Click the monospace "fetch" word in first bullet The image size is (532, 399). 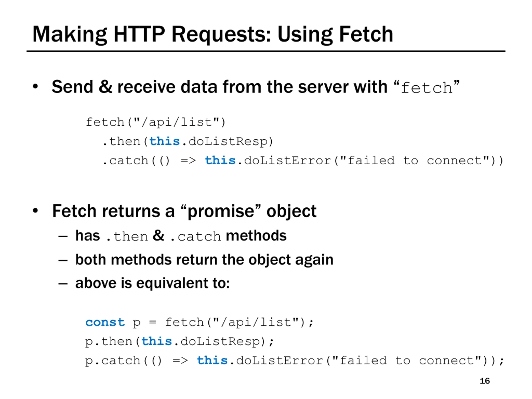(x=426, y=88)
